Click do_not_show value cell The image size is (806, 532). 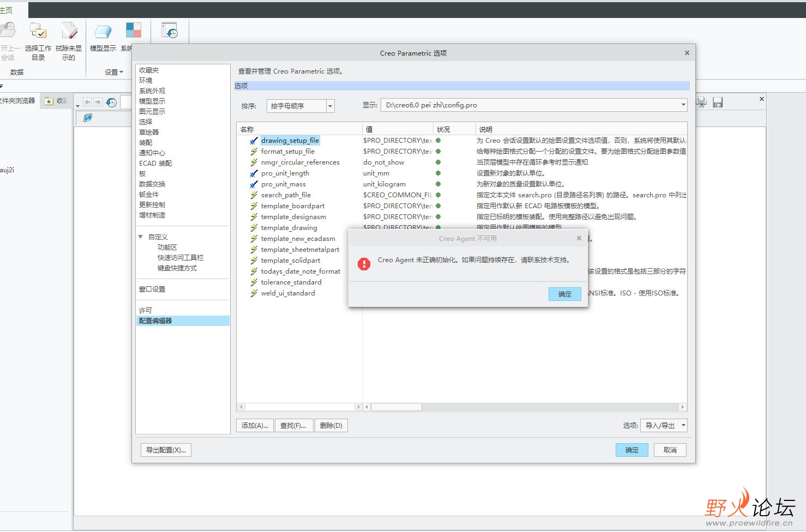[384, 162]
